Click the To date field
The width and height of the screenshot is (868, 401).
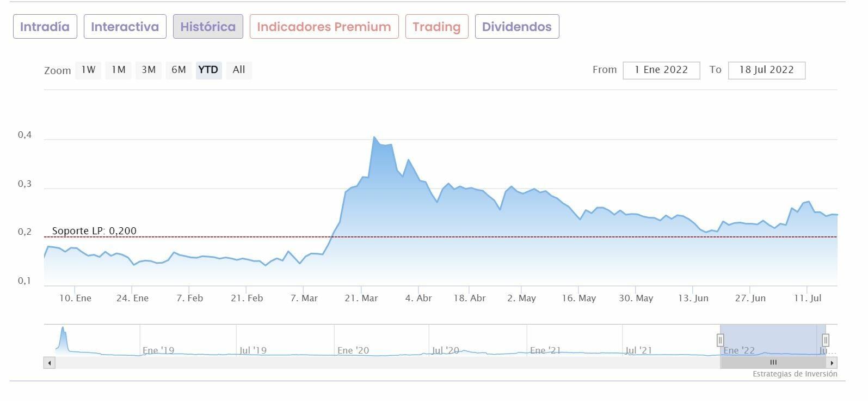click(x=766, y=70)
